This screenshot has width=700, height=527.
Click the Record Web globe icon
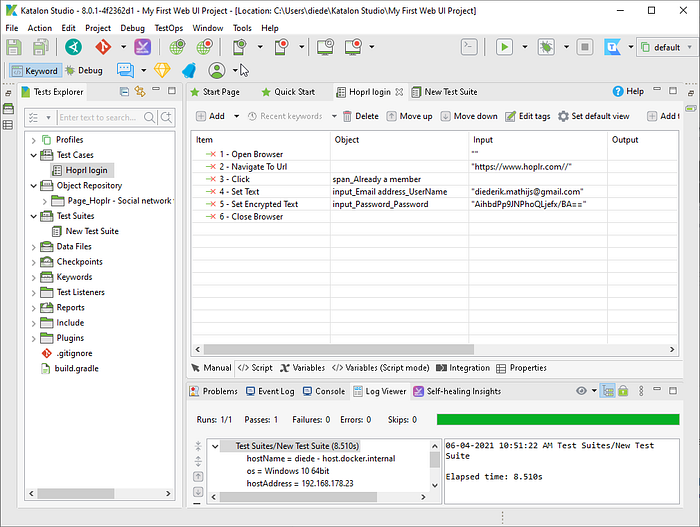pos(205,47)
